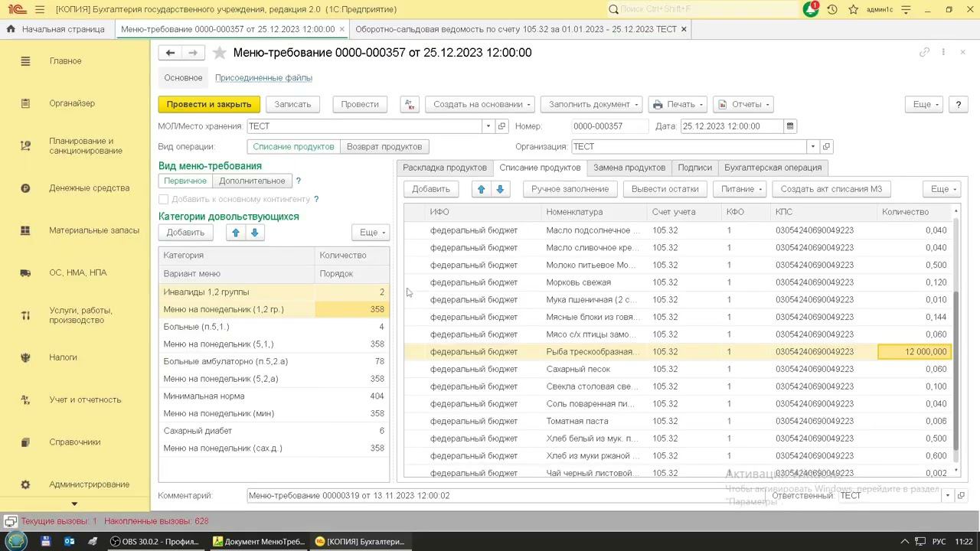Click the favorites star next to document title

[x=220, y=53]
